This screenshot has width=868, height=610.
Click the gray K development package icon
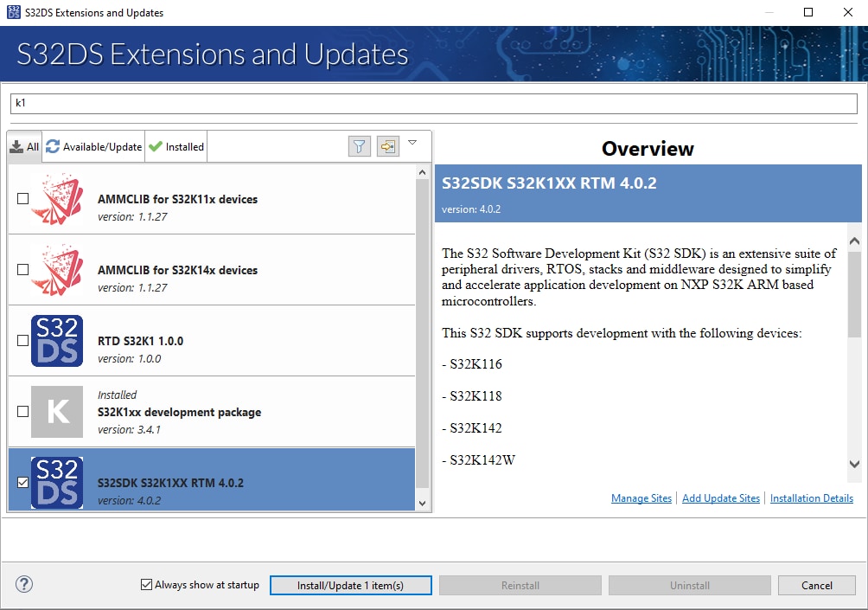coord(57,412)
